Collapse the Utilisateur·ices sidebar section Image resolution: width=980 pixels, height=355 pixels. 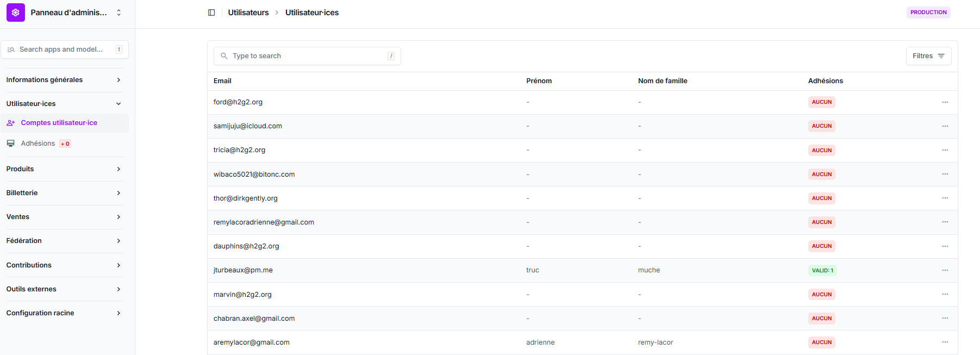click(118, 104)
